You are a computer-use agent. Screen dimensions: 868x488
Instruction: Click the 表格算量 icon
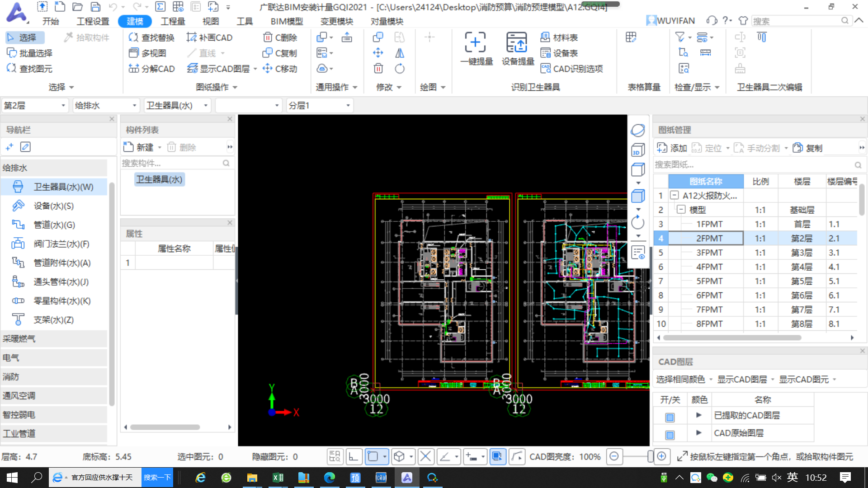click(x=631, y=38)
